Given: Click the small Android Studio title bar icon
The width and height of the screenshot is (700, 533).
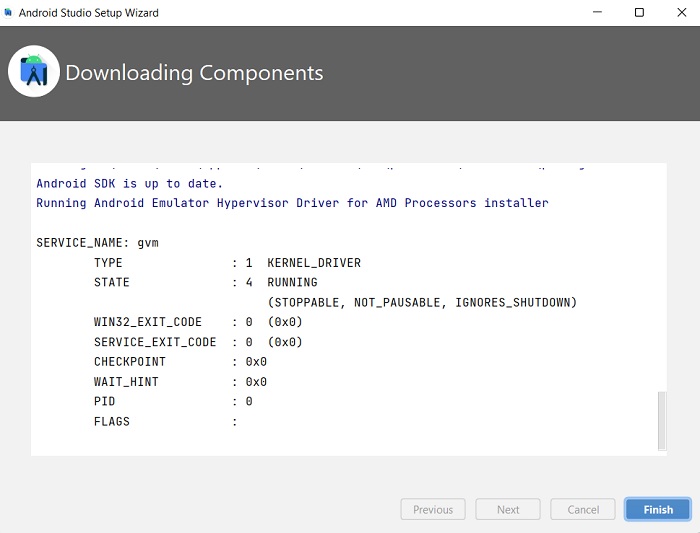Looking at the screenshot, I should pyautogui.click(x=8, y=12).
